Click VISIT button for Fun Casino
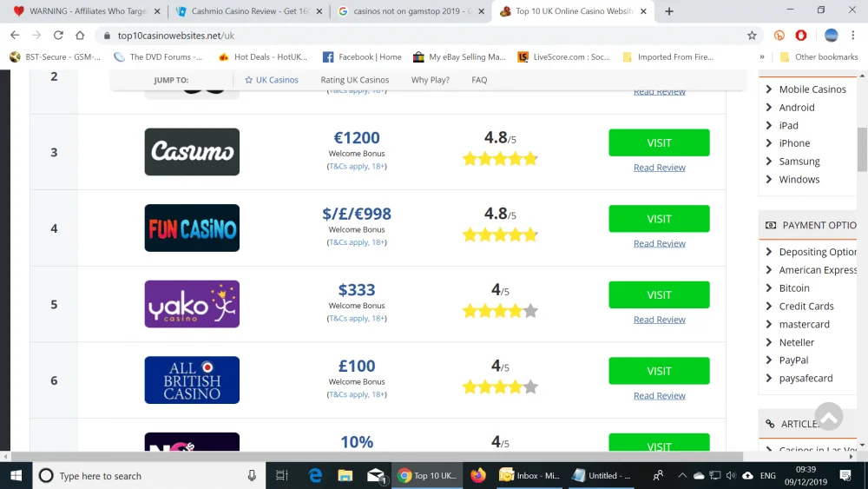The width and height of the screenshot is (868, 489). [x=659, y=219]
